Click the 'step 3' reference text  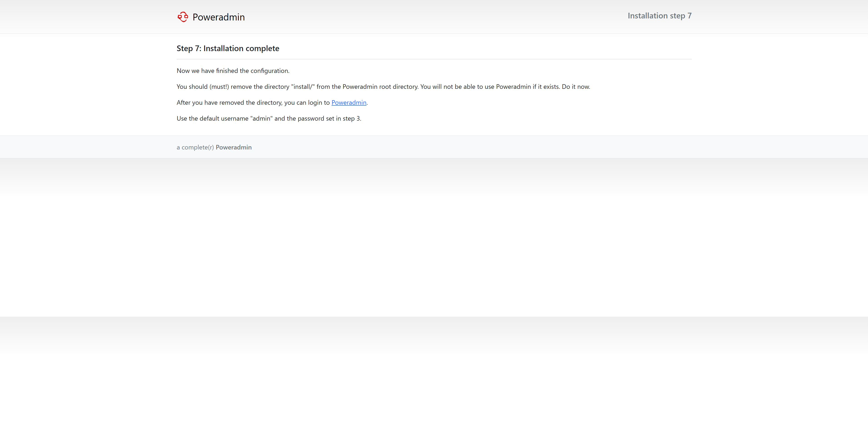coord(351,118)
